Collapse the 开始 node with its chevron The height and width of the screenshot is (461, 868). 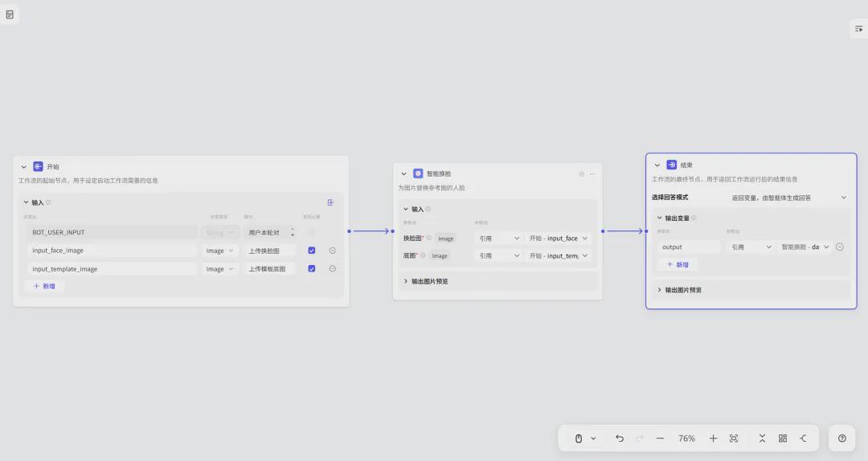24,167
